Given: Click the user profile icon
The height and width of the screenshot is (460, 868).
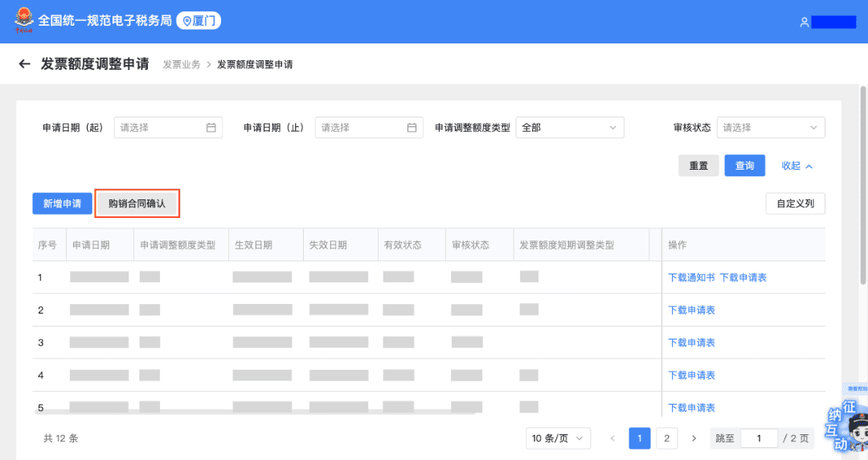Looking at the screenshot, I should point(804,23).
